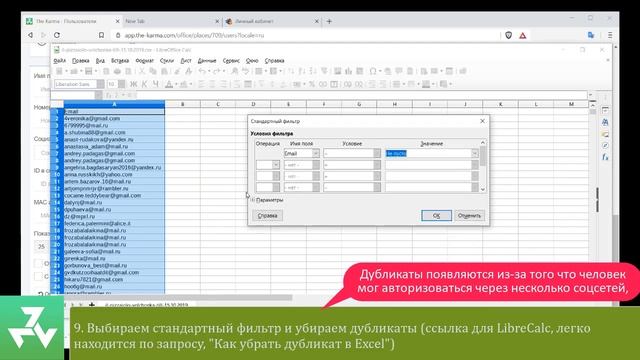Select column A header
The height and width of the screenshot is (360, 640).
tap(114, 104)
